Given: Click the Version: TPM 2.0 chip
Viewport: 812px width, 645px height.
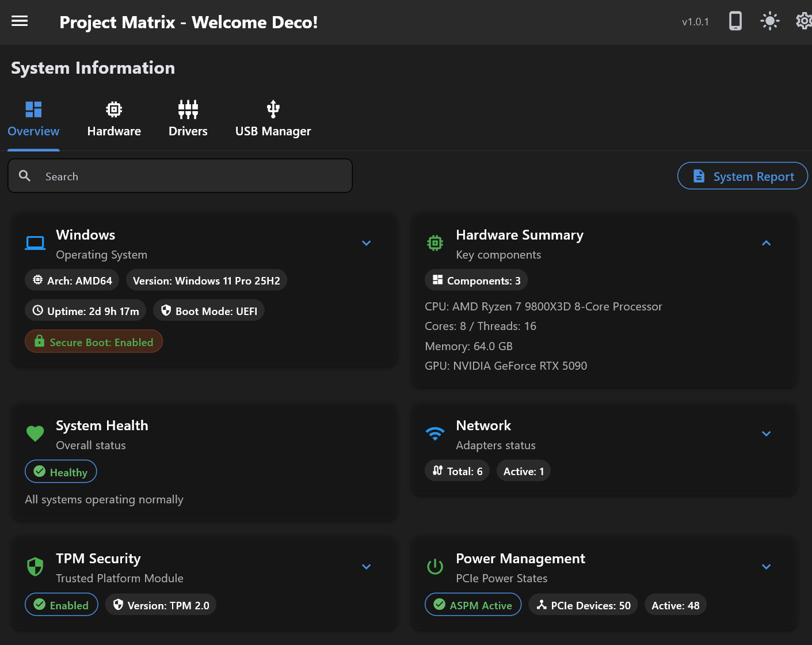Looking at the screenshot, I should (x=161, y=605).
